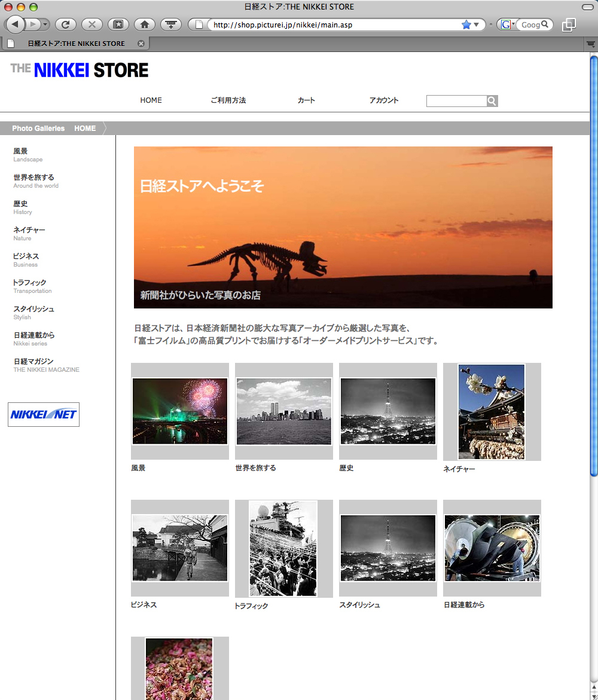This screenshot has width=598, height=700.
Task: Click the 世界を旅する caption under skyline photo
Action: point(255,468)
